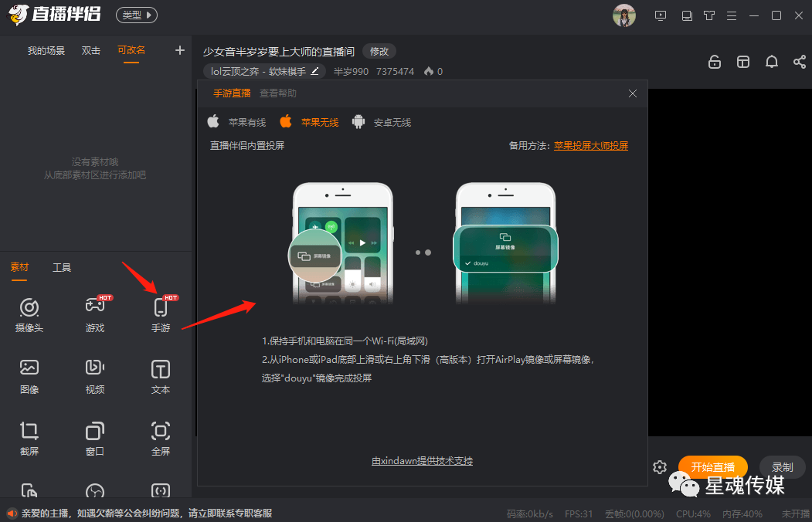Click the play-screen icon in title bar

click(x=661, y=15)
